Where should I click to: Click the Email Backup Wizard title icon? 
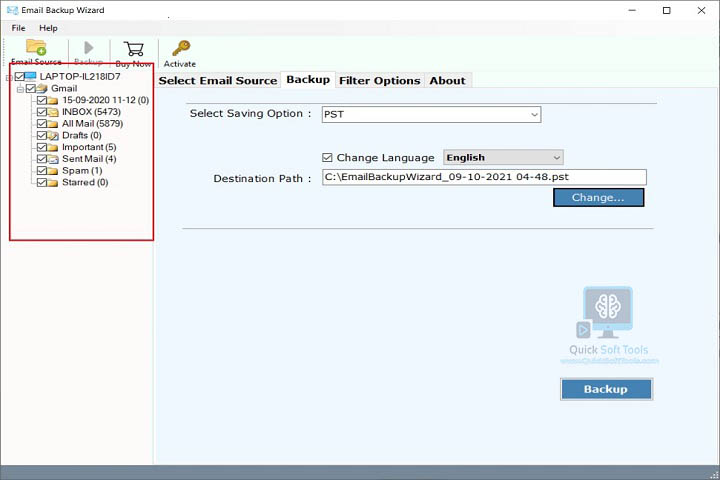click(12, 10)
